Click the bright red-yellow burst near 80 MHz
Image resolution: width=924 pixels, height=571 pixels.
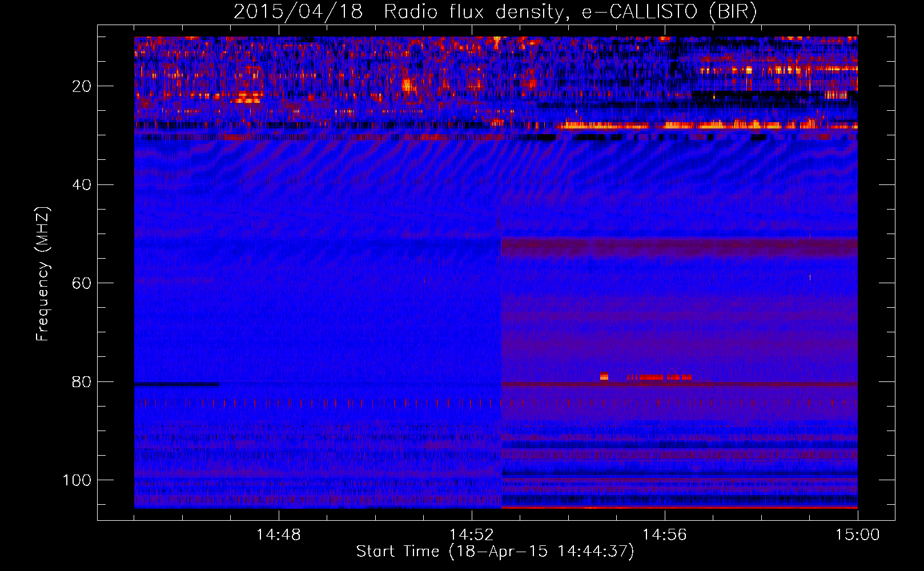[646, 377]
